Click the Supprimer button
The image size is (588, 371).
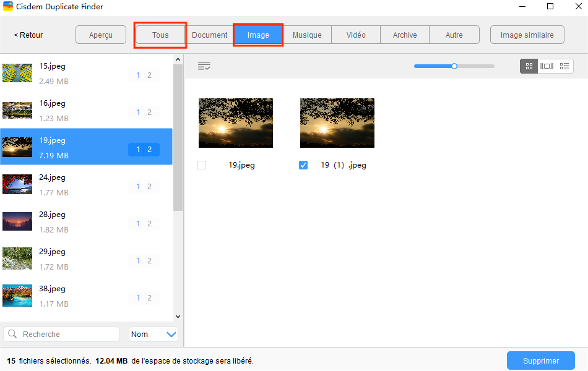[541, 360]
